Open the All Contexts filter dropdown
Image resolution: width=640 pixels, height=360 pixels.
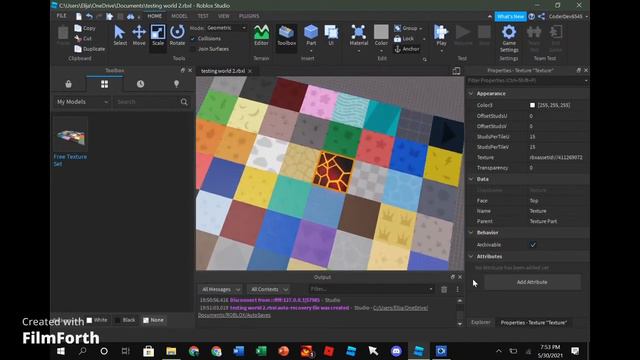pyautogui.click(x=268, y=289)
